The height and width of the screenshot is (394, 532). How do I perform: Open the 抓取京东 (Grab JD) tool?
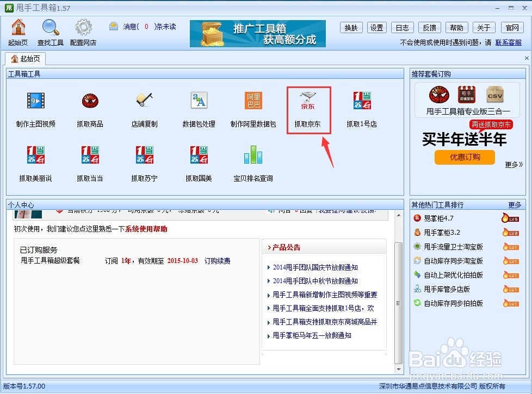[x=308, y=107]
